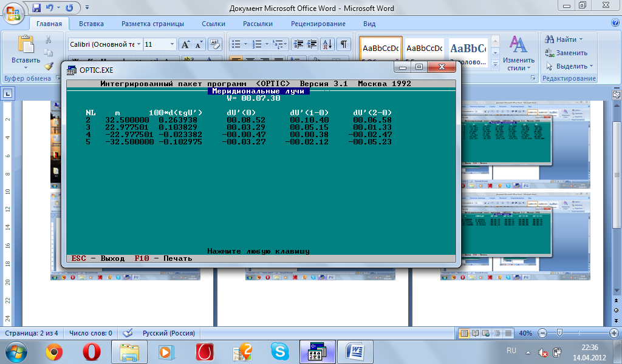Clear formatting with eraser icon

click(214, 44)
